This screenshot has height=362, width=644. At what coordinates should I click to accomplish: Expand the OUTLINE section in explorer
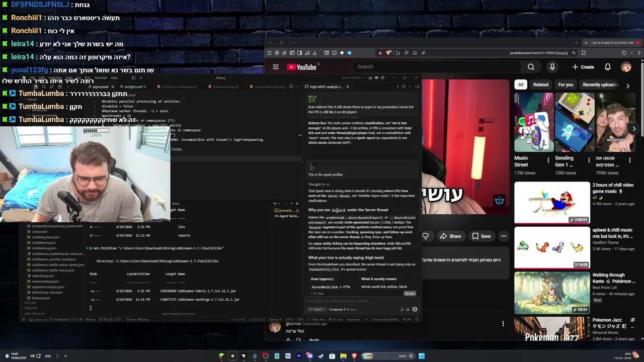(x=30, y=303)
